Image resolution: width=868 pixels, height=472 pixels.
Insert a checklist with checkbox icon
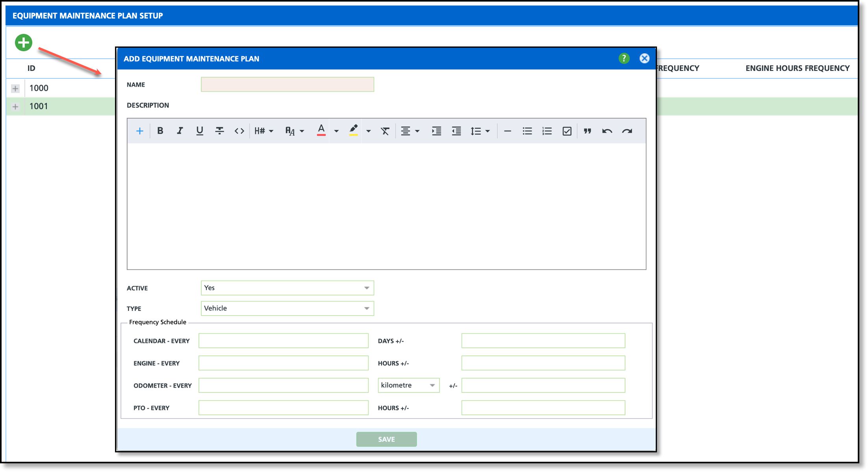567,131
